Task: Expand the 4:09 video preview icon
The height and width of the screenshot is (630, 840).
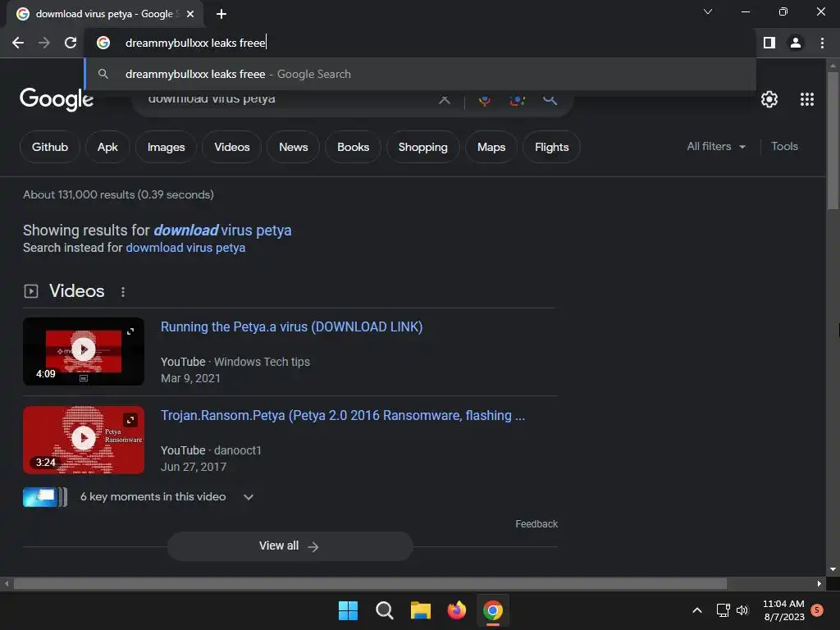Action: point(130,331)
